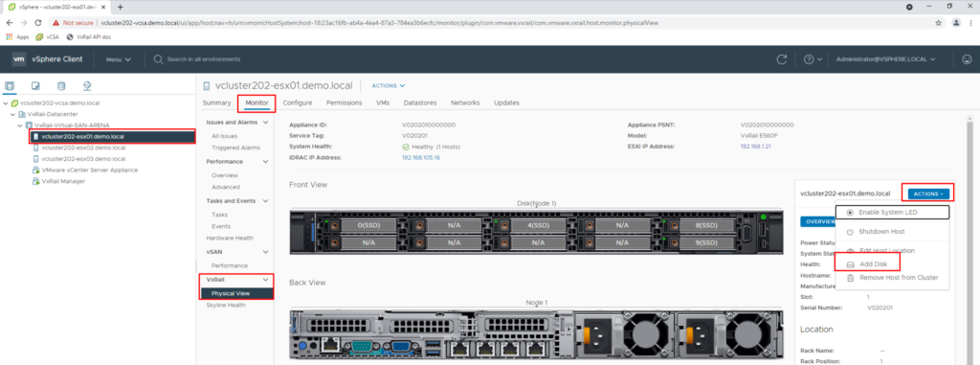This screenshot has width=980, height=365.
Task: Switch to the Configure tab
Action: (298, 103)
